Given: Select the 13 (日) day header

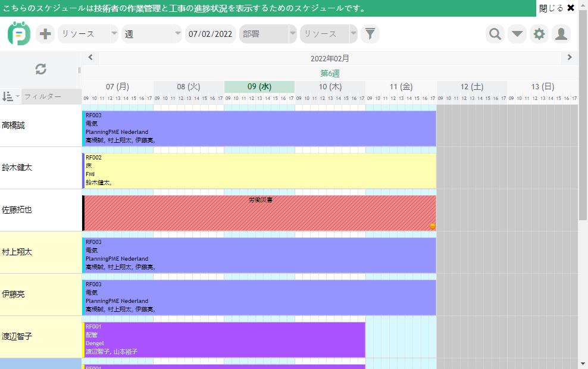Looking at the screenshot, I should tap(543, 87).
